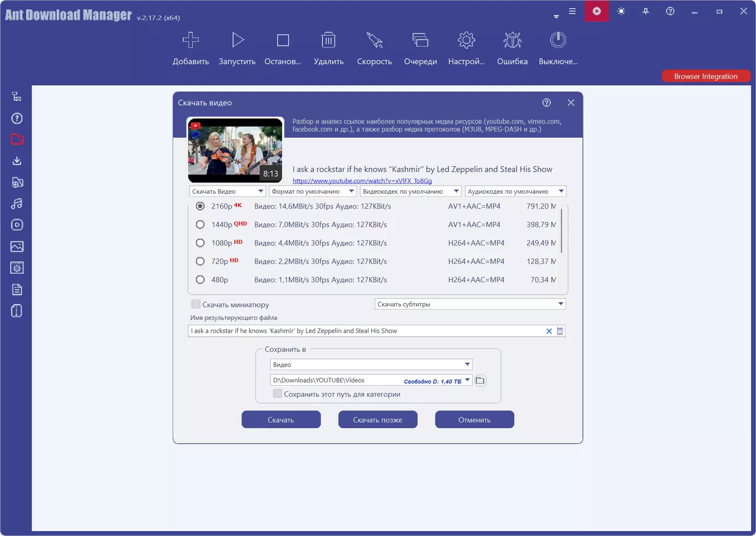The height and width of the screenshot is (536, 756).
Task: Click into the result file name field
Action: (366, 331)
